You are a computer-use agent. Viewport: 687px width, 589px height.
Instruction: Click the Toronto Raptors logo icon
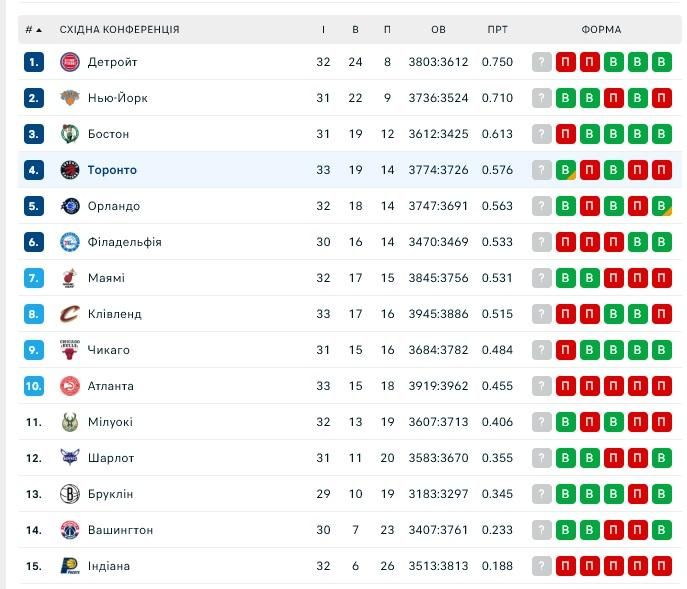click(69, 170)
